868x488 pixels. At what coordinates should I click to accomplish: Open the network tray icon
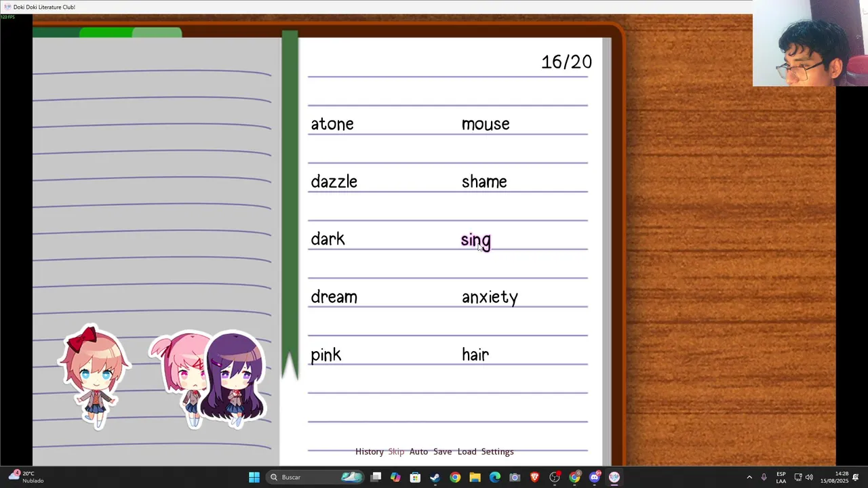pyautogui.click(x=798, y=477)
